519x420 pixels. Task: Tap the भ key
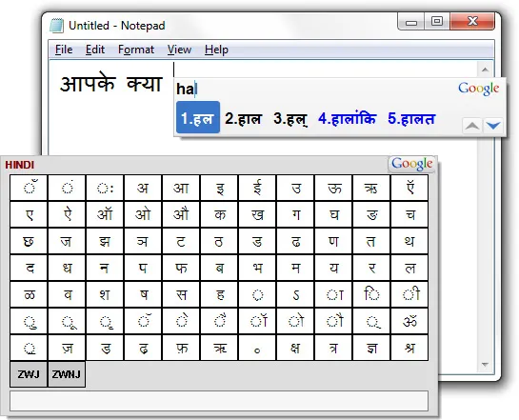[257, 268]
